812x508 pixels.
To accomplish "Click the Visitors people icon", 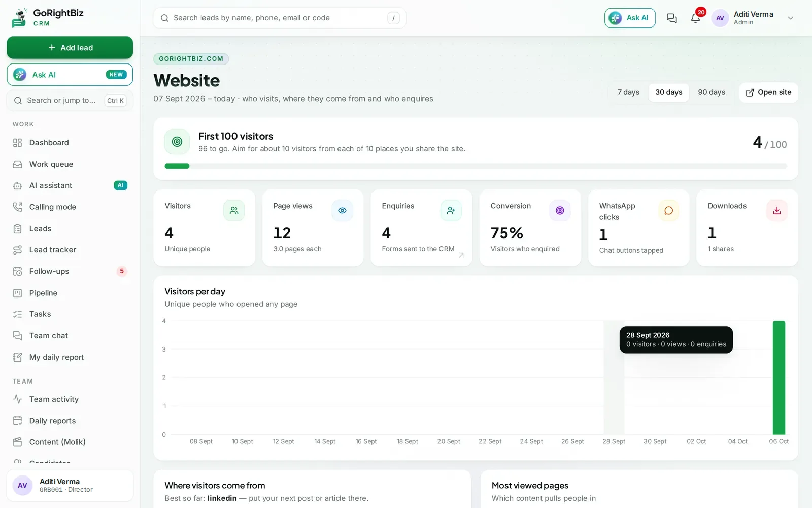I will [x=234, y=210].
